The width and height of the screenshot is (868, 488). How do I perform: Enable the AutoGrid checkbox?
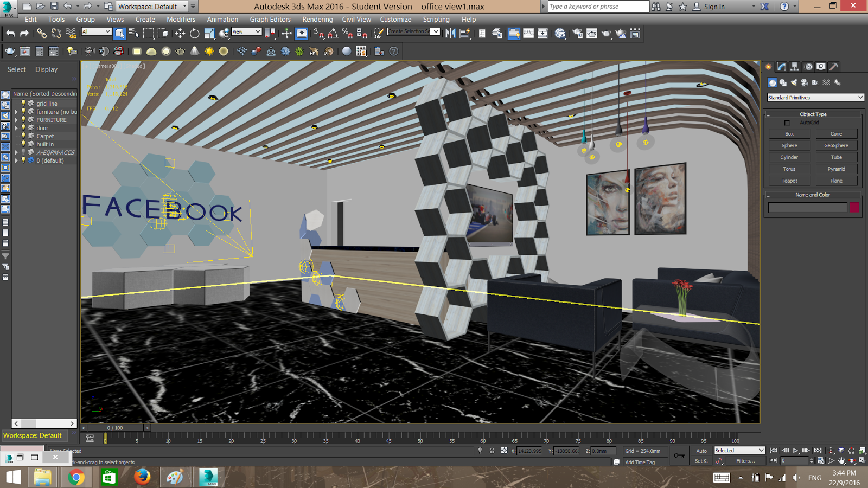(787, 123)
